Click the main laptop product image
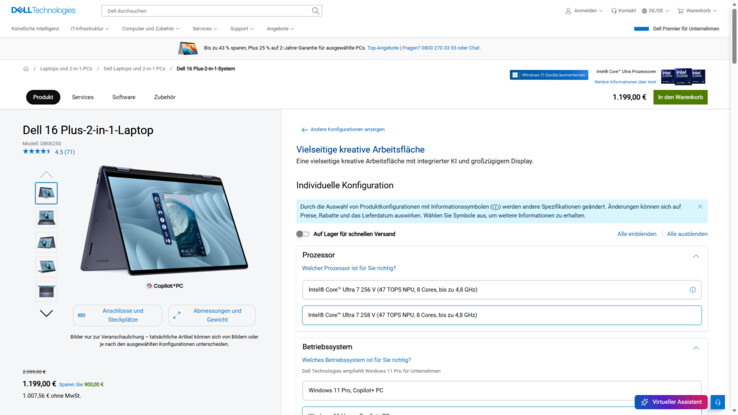 [x=164, y=220]
